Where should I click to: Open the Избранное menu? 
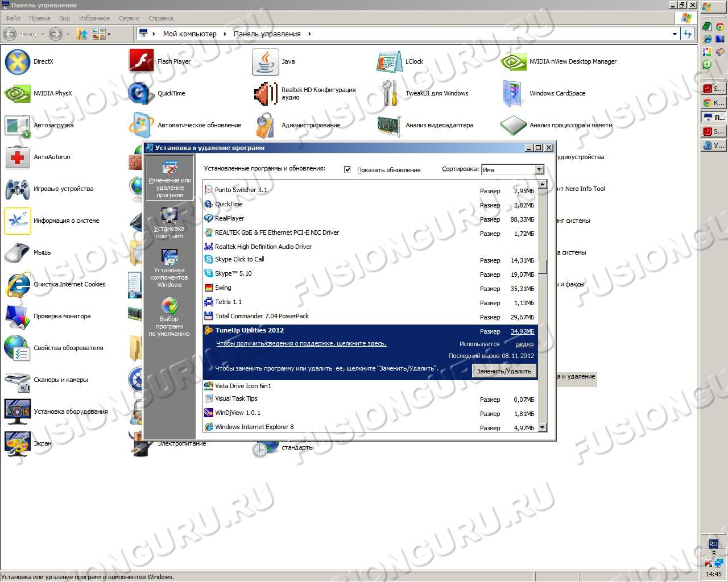click(94, 18)
